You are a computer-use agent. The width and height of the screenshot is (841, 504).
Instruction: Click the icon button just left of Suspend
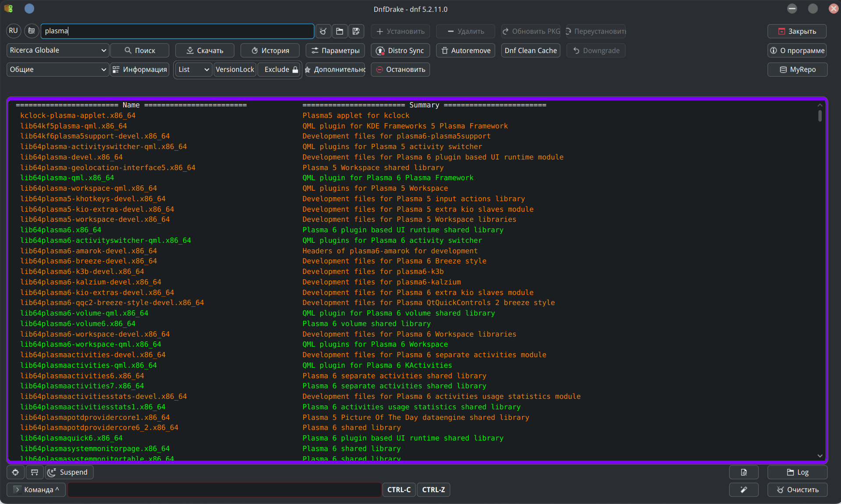(x=35, y=472)
